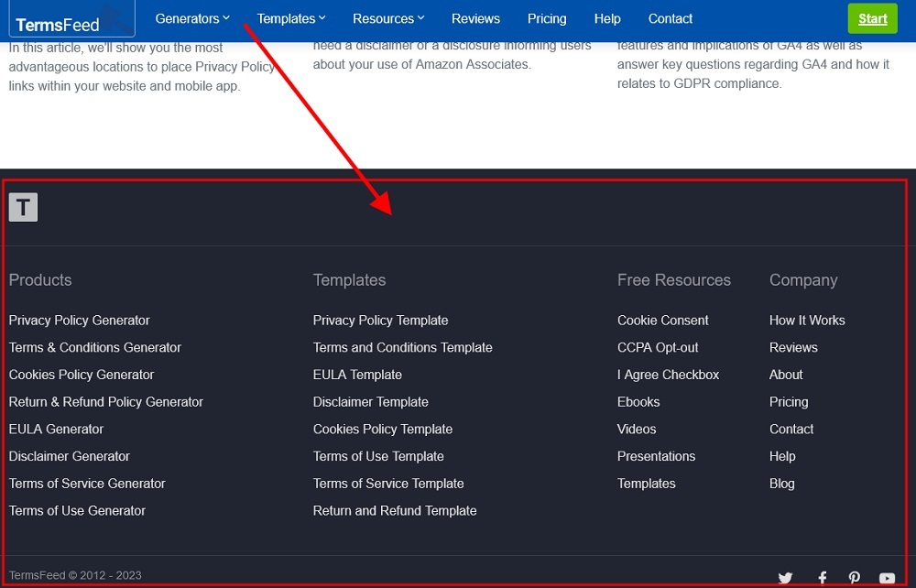
Task: Open Terms and Conditions Template link
Action: pos(402,347)
